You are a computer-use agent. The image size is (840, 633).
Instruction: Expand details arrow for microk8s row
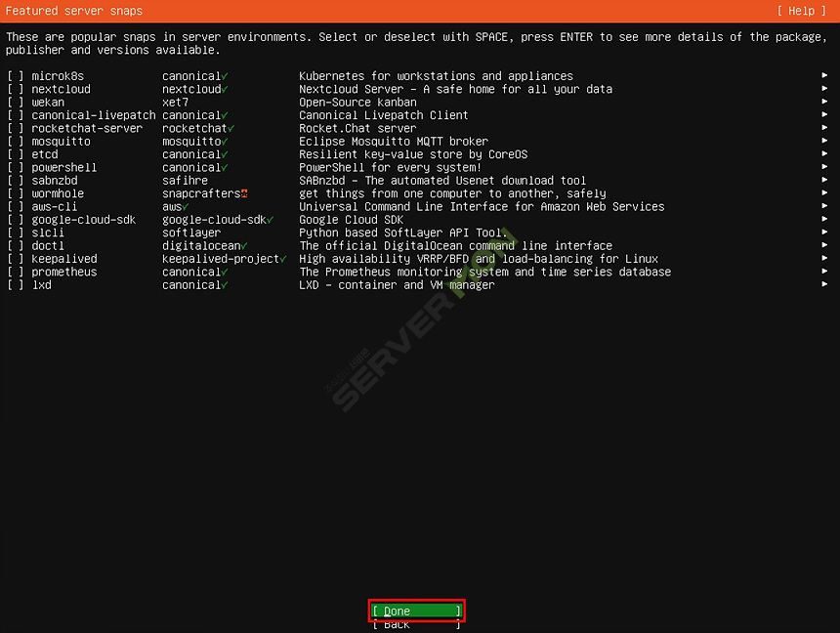824,75
